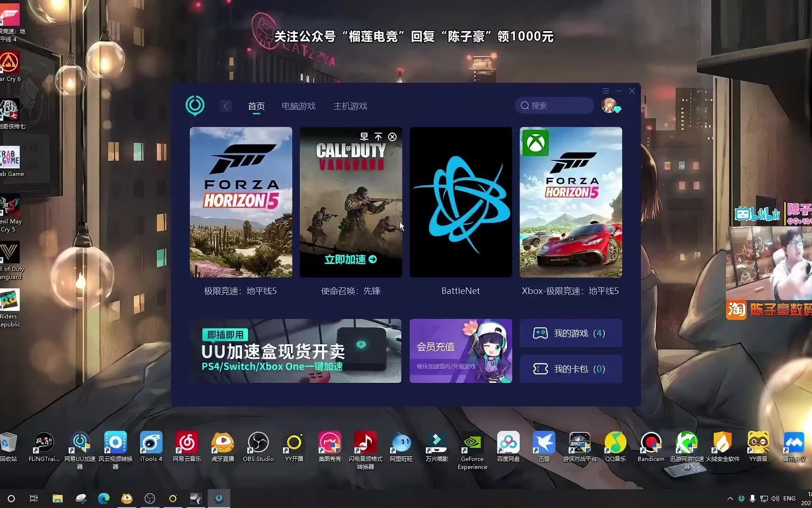
Task: Open the user avatar profile
Action: tap(609, 105)
